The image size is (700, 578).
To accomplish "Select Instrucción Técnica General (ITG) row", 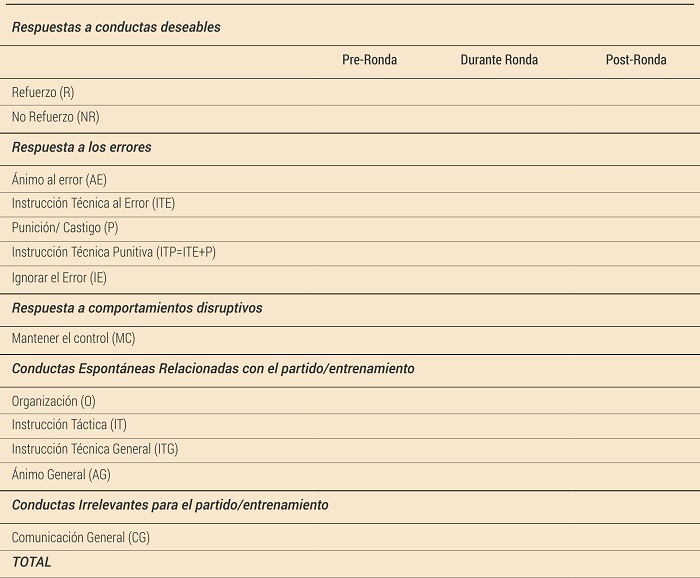I will (x=95, y=449).
